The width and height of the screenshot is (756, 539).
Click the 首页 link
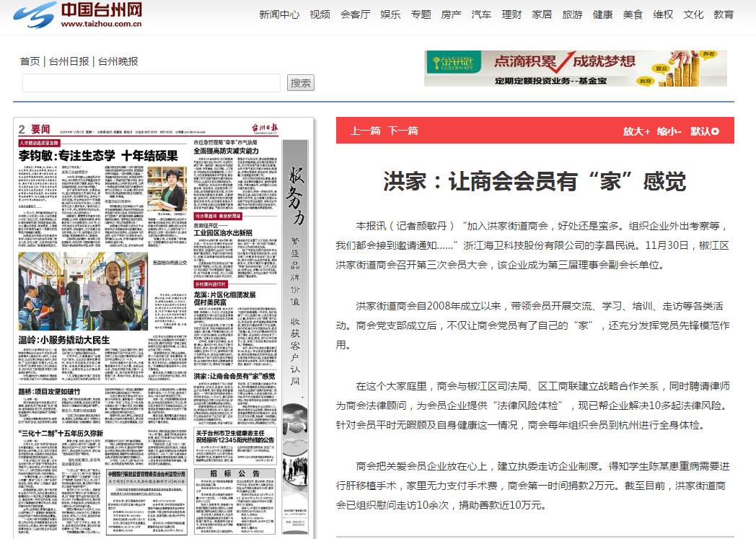click(x=30, y=61)
